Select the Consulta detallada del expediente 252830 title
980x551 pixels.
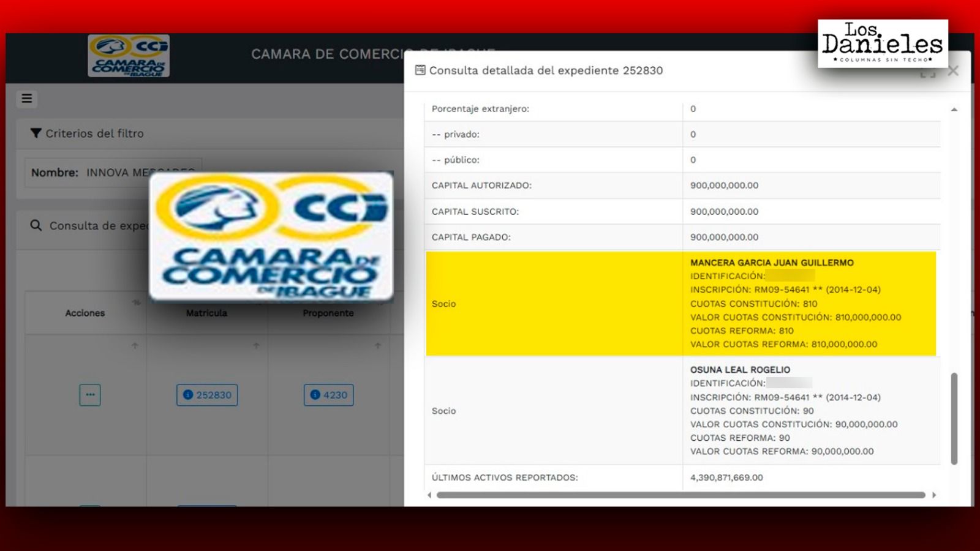click(x=546, y=70)
